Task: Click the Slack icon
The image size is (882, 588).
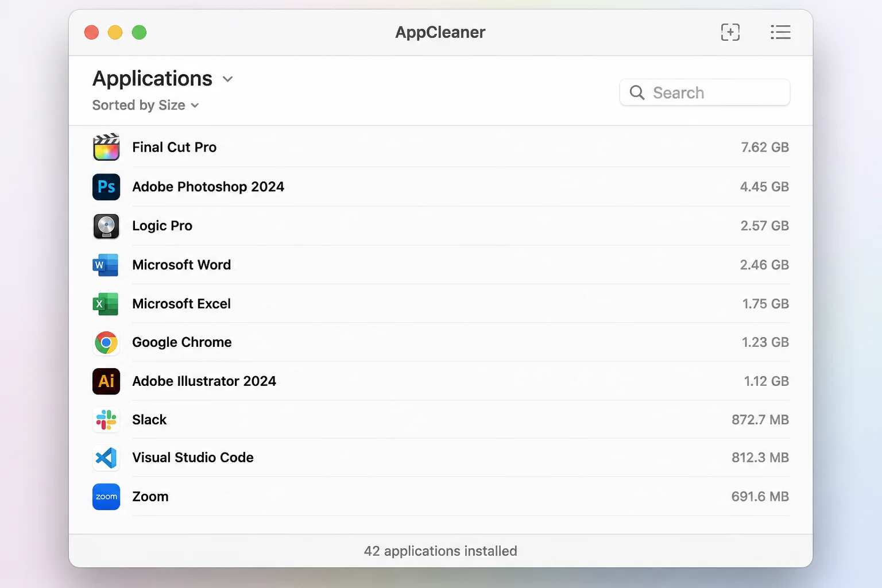Action: tap(106, 420)
